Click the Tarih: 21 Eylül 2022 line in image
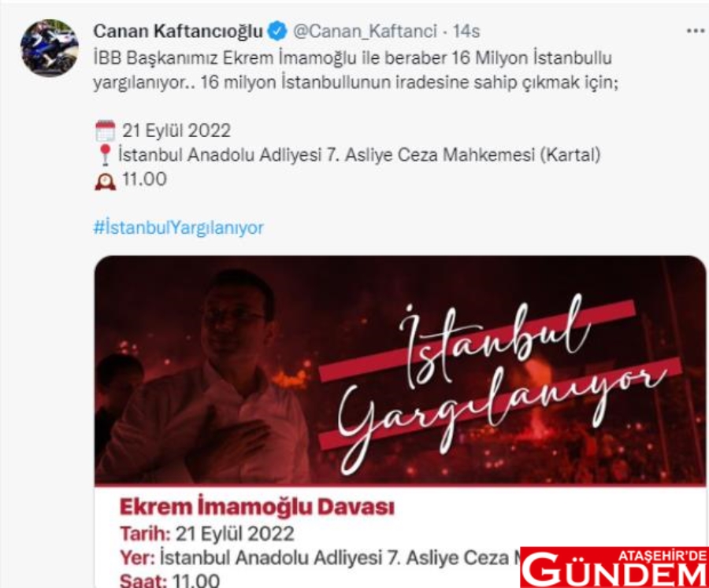 [206, 534]
